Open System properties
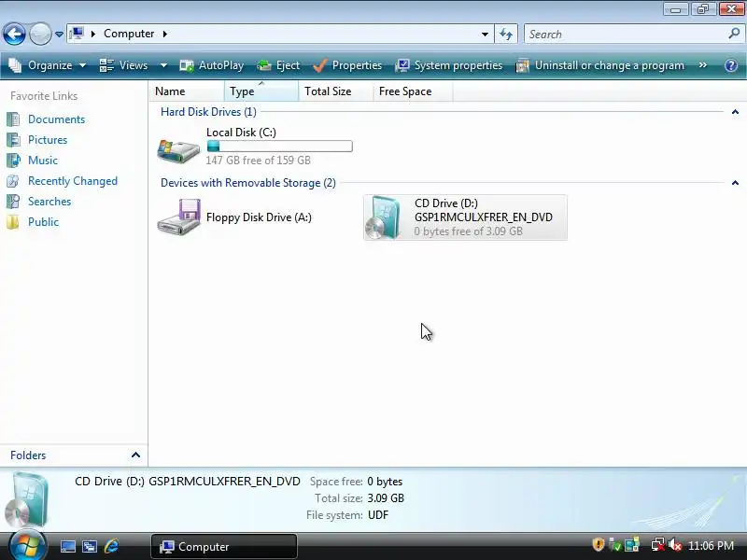 pyautogui.click(x=449, y=65)
